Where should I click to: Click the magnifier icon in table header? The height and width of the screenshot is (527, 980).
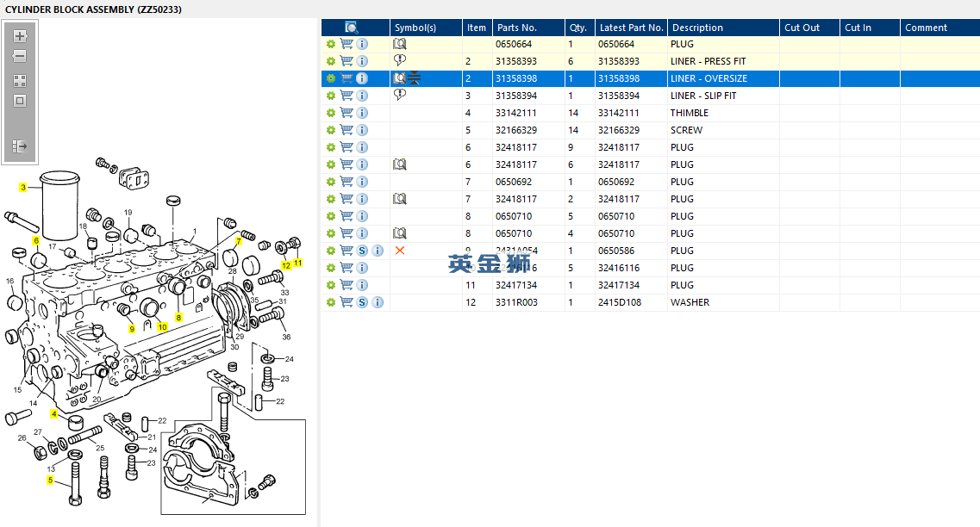click(x=352, y=28)
